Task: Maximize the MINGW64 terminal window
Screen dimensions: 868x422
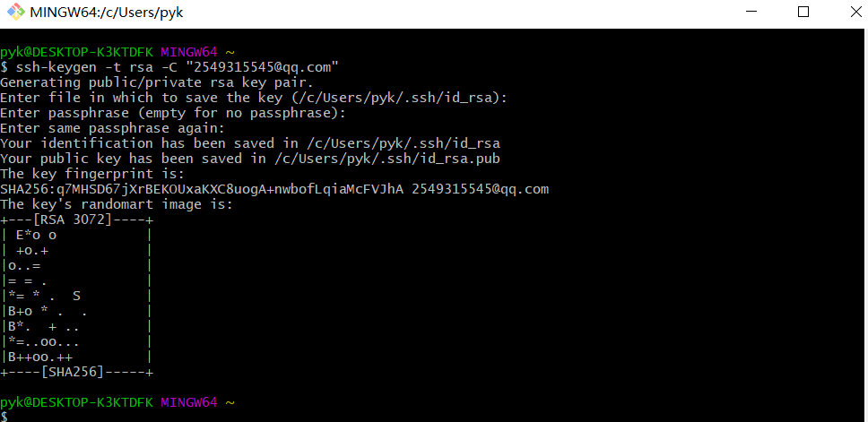Action: tap(803, 12)
